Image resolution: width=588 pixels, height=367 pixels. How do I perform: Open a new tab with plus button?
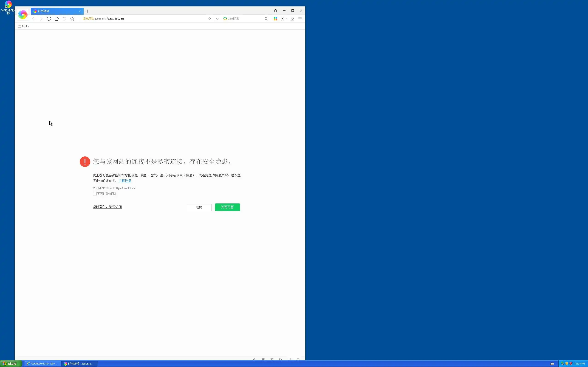click(88, 11)
